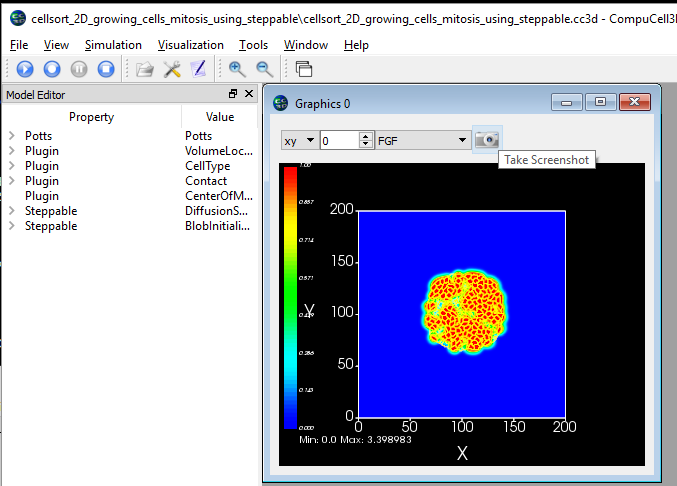Zoom out with the magnifier minus icon
Viewport: 677px width, 486px height.
coord(264,69)
